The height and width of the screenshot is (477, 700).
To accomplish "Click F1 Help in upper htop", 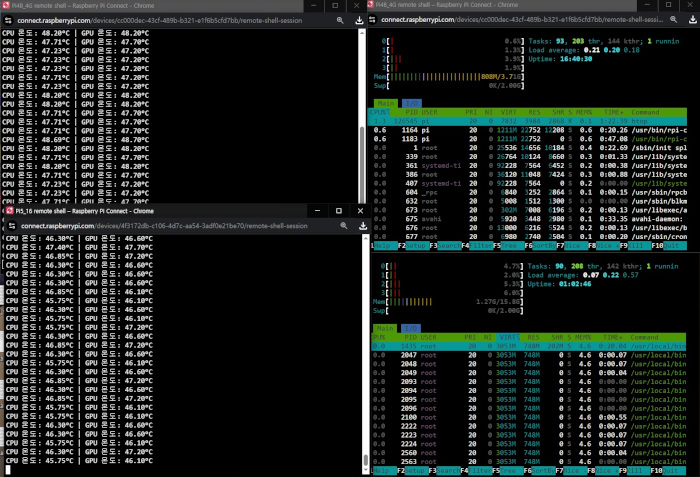I will (384, 246).
